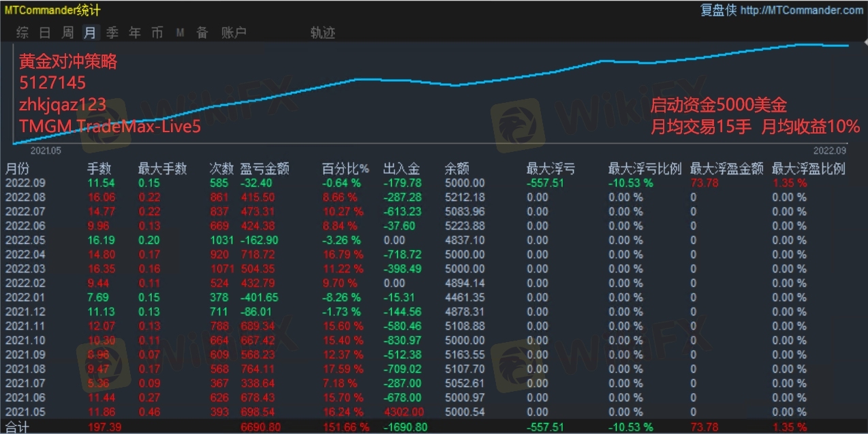Click the 百分比% column header

coord(345,168)
